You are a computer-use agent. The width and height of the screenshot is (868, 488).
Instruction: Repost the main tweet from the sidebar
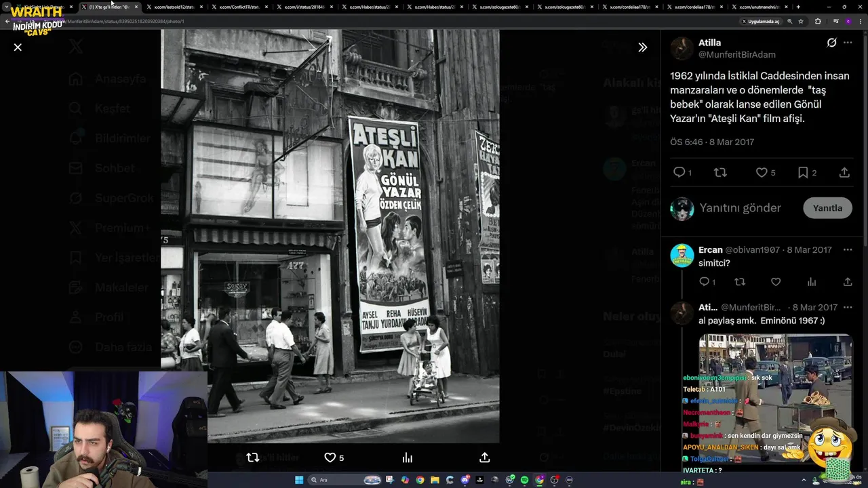click(720, 173)
